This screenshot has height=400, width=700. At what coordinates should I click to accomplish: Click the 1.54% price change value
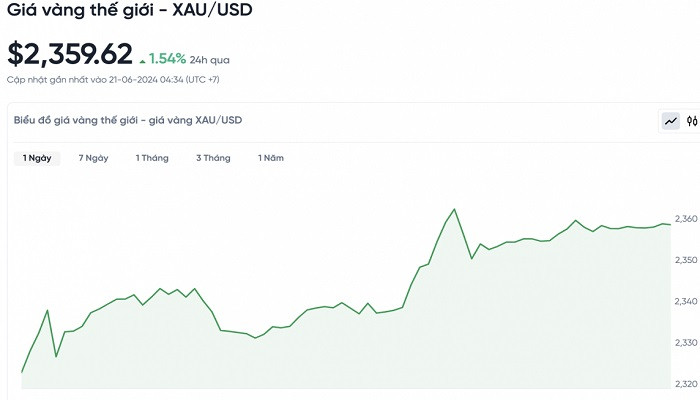[168, 57]
